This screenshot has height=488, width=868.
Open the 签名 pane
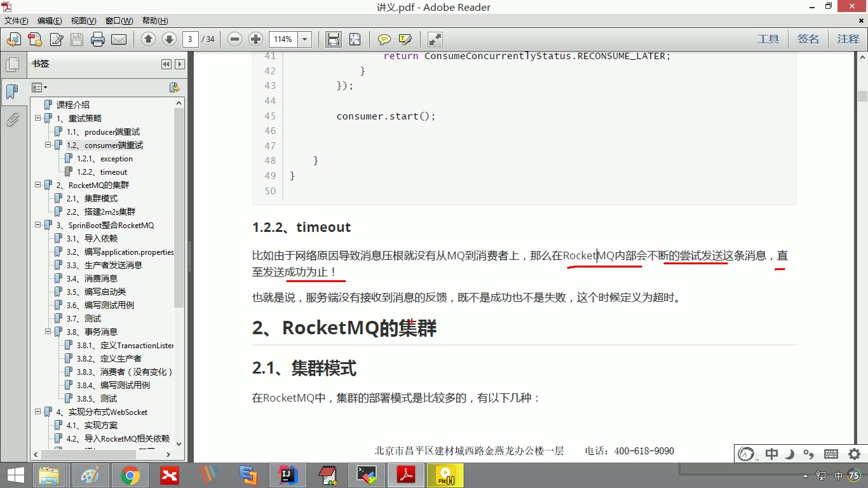click(808, 39)
